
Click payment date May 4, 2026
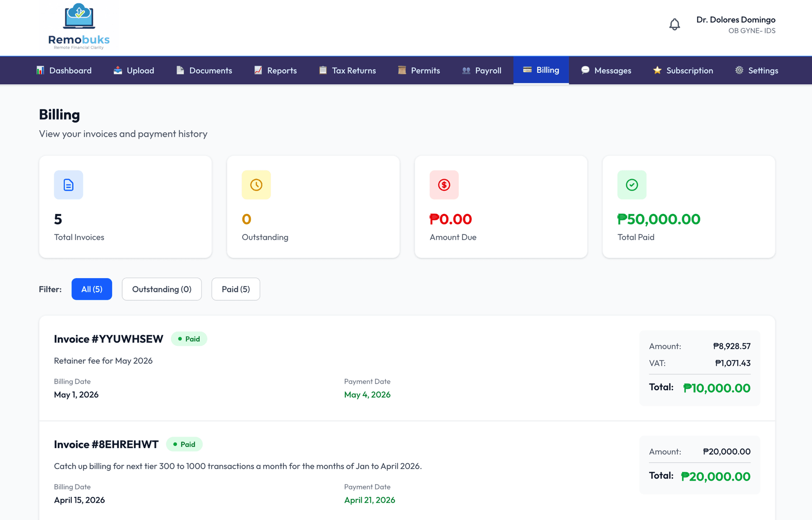point(367,394)
